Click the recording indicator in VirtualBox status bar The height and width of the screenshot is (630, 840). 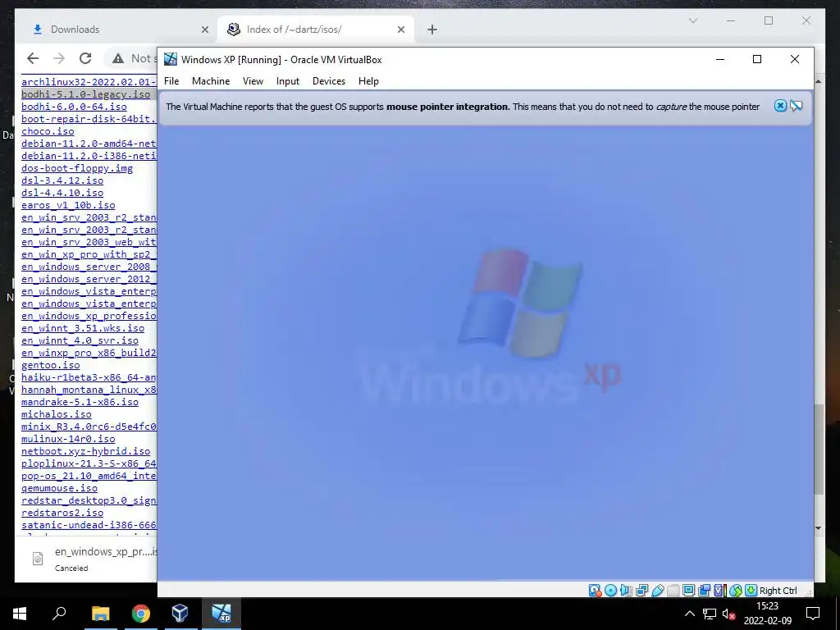(704, 591)
